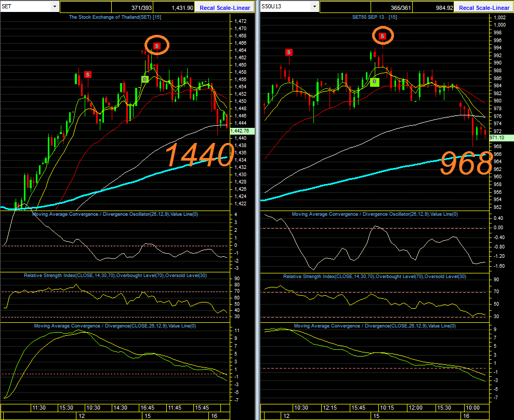Click the 10:15 time label on S50U13 axis
Screen dimensions: 514x420
pos(387,408)
